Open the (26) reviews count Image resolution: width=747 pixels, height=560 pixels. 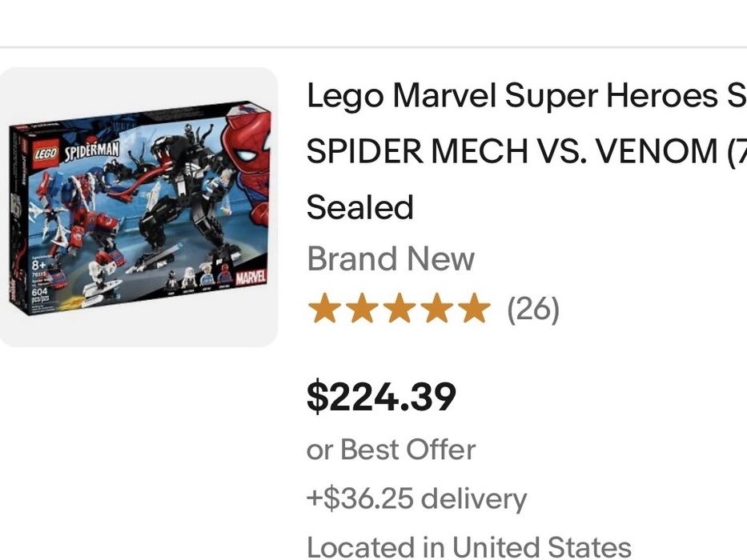pyautogui.click(x=532, y=309)
